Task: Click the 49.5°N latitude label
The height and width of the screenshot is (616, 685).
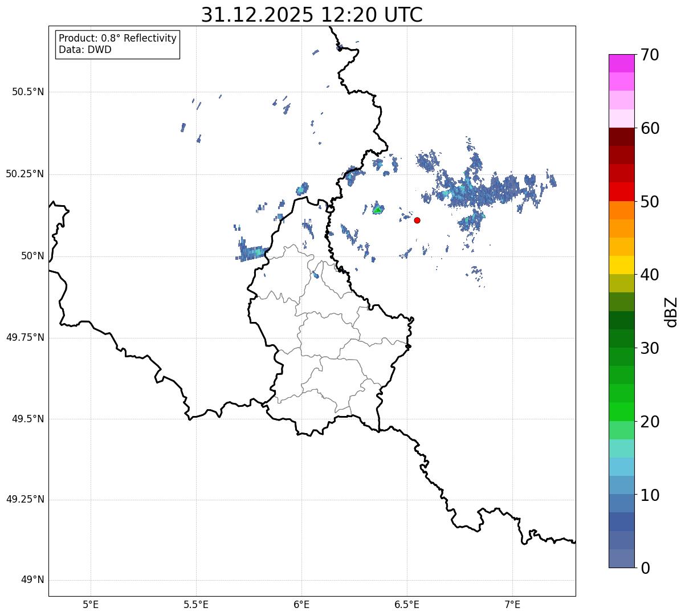Action: 28,419
